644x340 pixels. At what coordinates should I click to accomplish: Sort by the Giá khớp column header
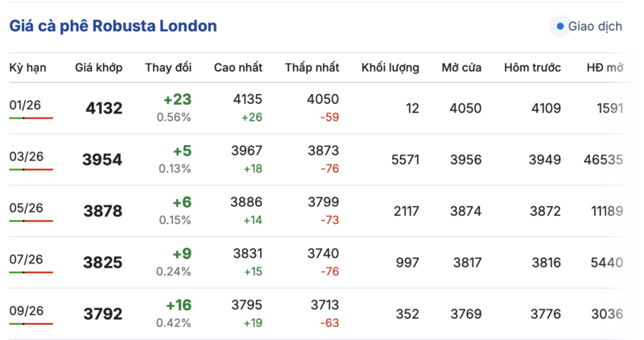(x=99, y=68)
